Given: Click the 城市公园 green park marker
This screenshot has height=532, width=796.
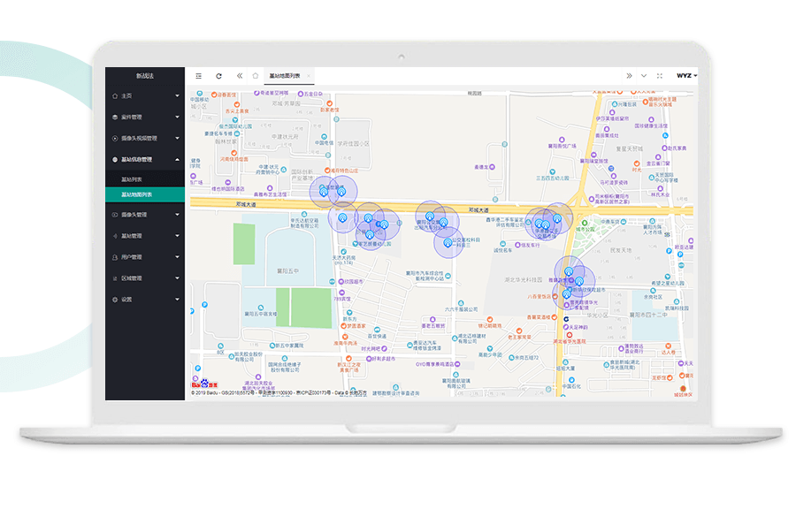Looking at the screenshot, I should [585, 224].
